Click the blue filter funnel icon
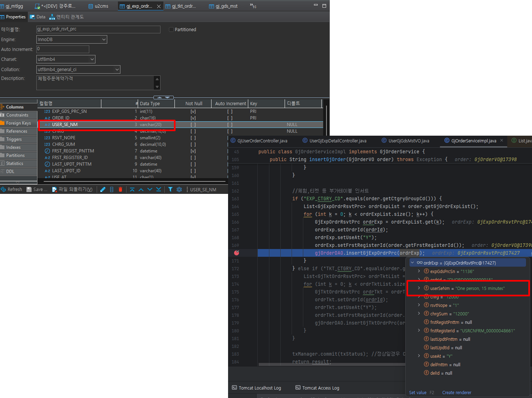This screenshot has width=532, height=398. 170,189
